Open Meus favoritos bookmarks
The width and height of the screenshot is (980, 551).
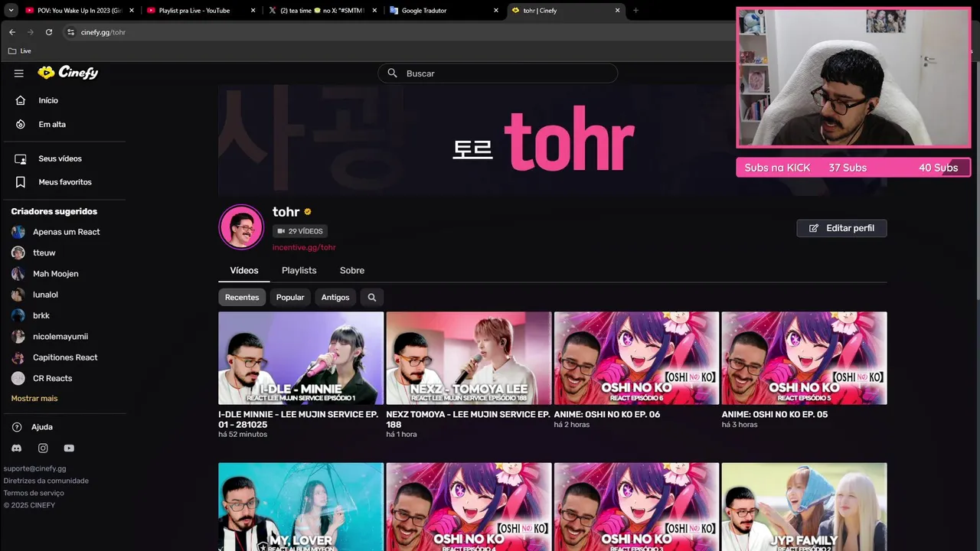pos(64,182)
